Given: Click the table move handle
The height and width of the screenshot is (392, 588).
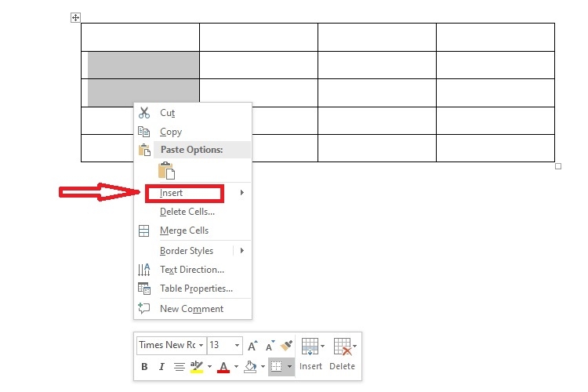Looking at the screenshot, I should pyautogui.click(x=75, y=17).
